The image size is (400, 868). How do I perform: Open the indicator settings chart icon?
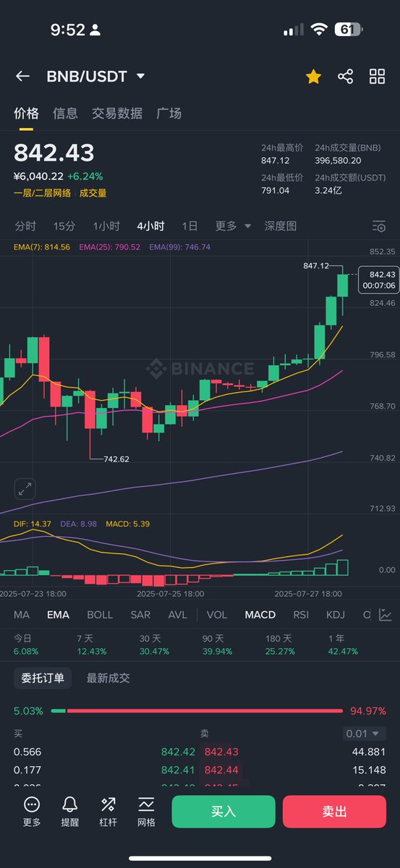tap(386, 615)
